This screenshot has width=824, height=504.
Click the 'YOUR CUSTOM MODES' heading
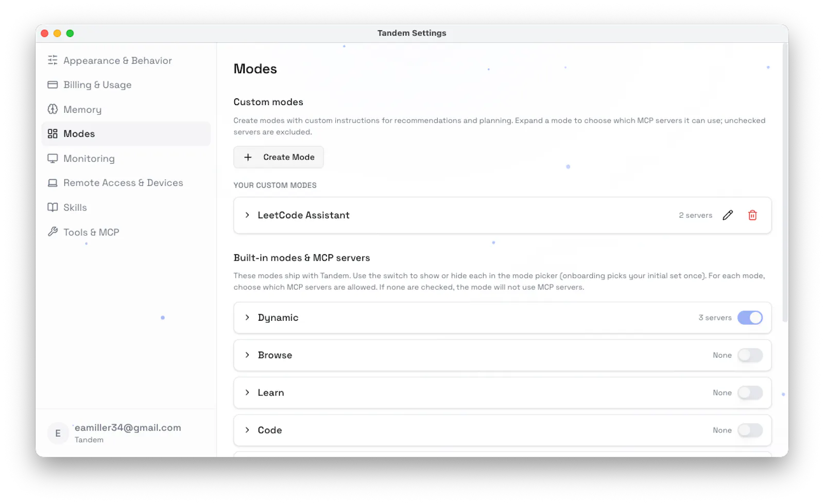click(x=275, y=185)
